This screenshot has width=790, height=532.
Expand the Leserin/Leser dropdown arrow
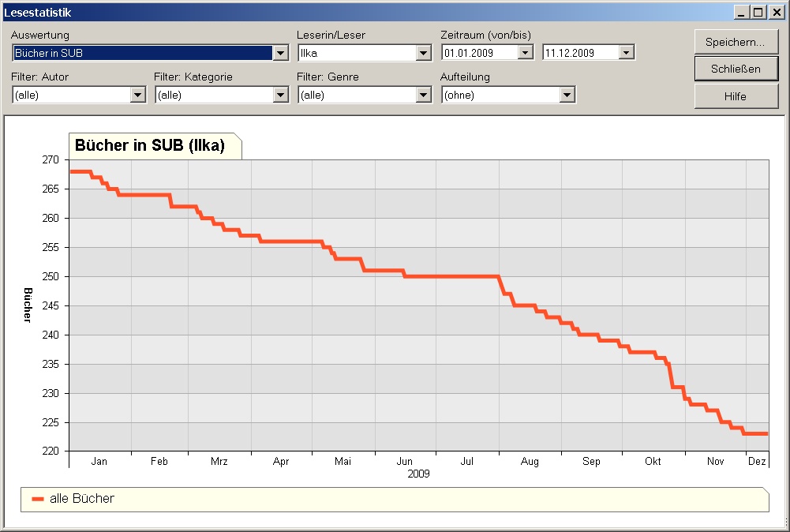(424, 53)
